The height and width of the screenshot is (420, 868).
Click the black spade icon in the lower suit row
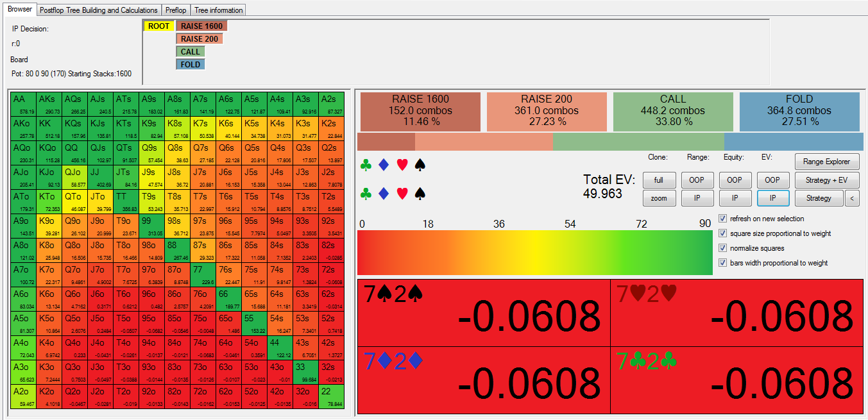pos(420,193)
